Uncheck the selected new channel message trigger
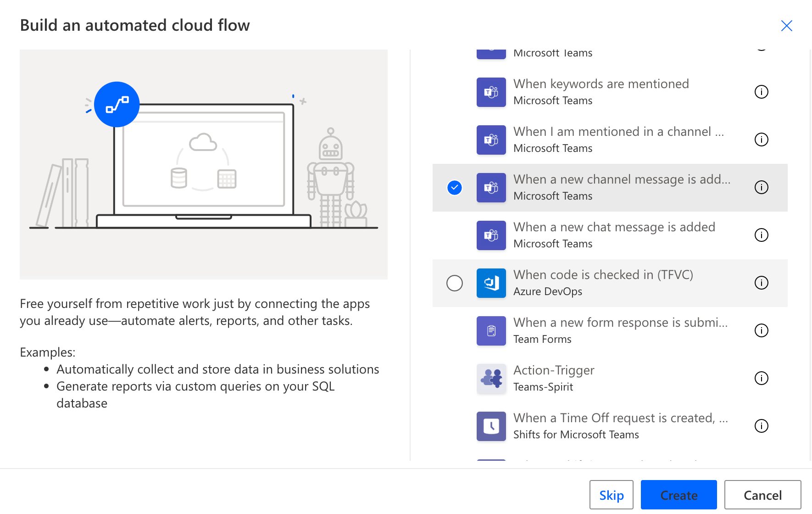Image resolution: width=812 pixels, height=514 pixels. pos(454,188)
